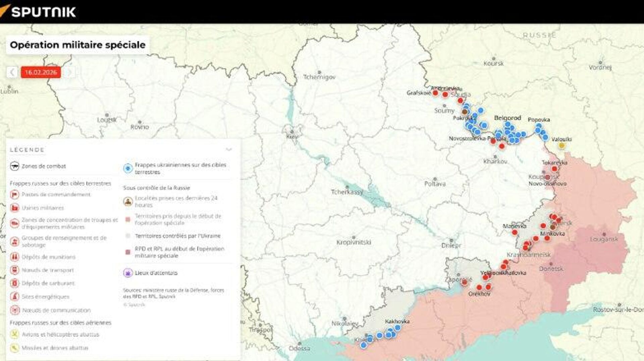Viewport: 644px width, 361px height.
Task: Select the Dépôts de munitions icon
Action: click(14, 257)
